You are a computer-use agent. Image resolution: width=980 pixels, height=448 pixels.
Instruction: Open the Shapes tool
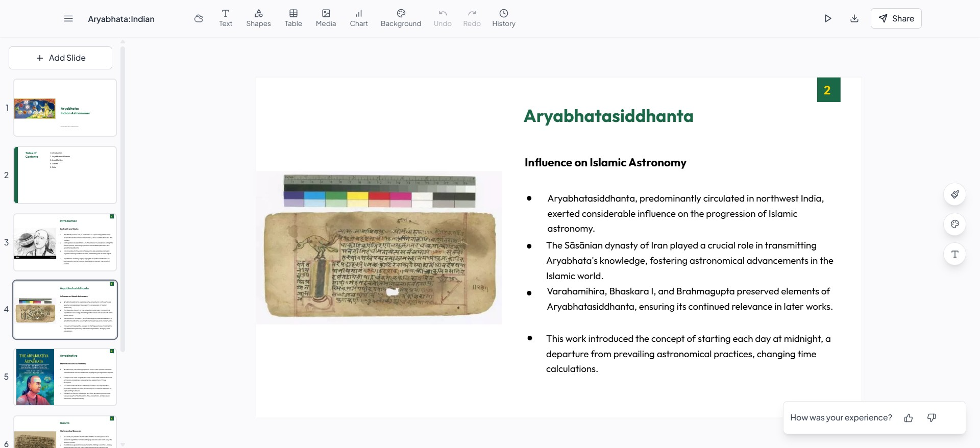[x=258, y=18]
